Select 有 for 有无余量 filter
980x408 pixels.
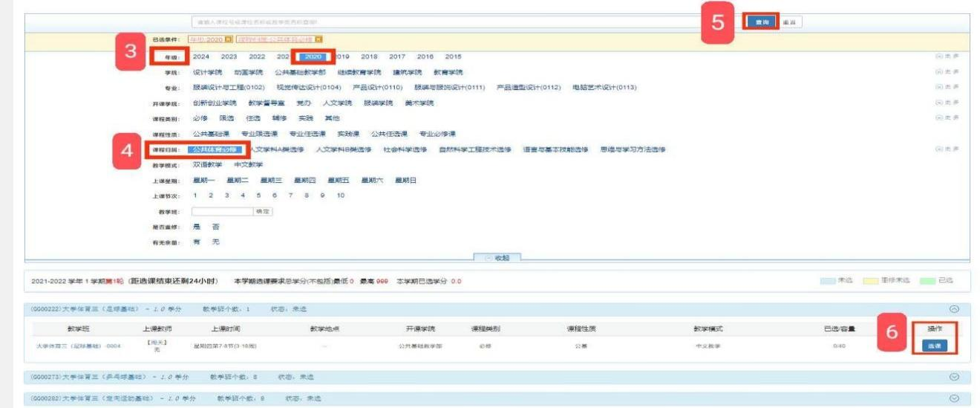coord(197,242)
